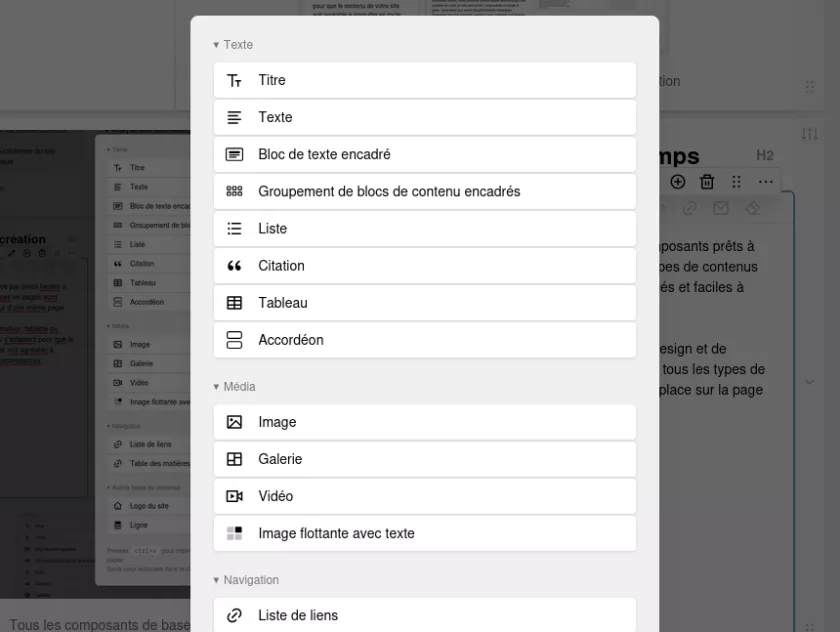
Task: Collapse the Texte section
Action: click(216, 45)
